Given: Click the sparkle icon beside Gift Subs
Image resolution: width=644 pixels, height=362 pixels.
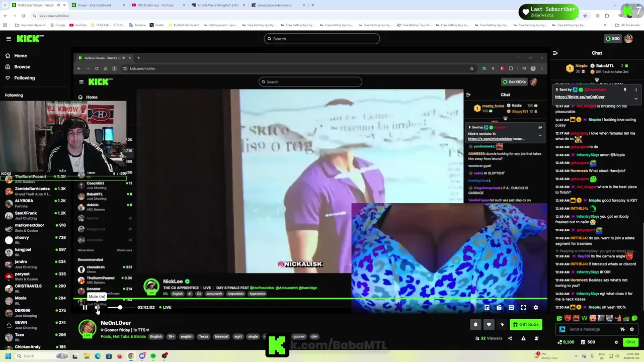Looking at the screenshot, I should [x=502, y=325].
